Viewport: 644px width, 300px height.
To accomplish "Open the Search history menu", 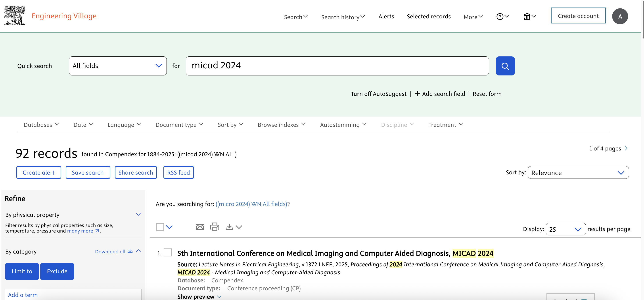I will [343, 17].
